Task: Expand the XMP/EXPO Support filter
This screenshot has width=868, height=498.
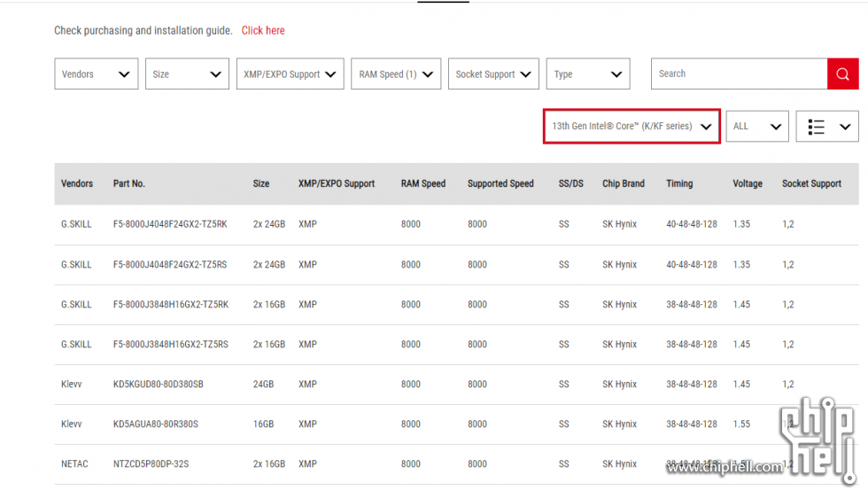Action: coord(291,74)
